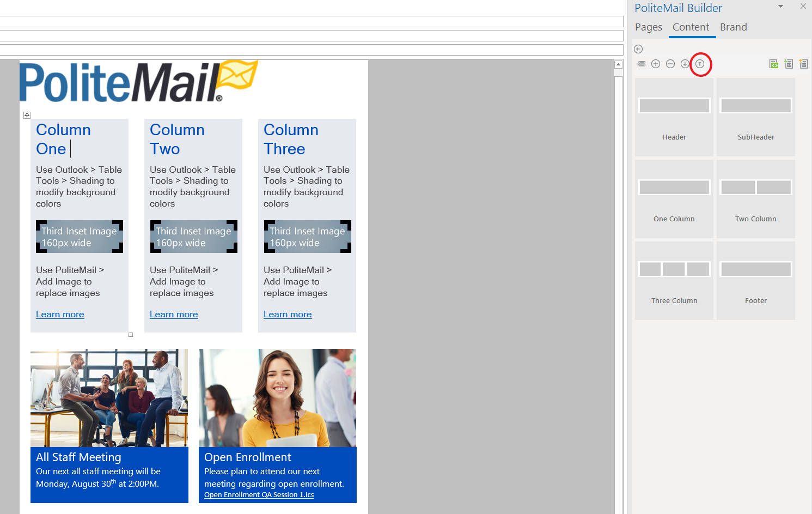Select the Content tab
The height and width of the screenshot is (514, 812).
pyautogui.click(x=691, y=27)
